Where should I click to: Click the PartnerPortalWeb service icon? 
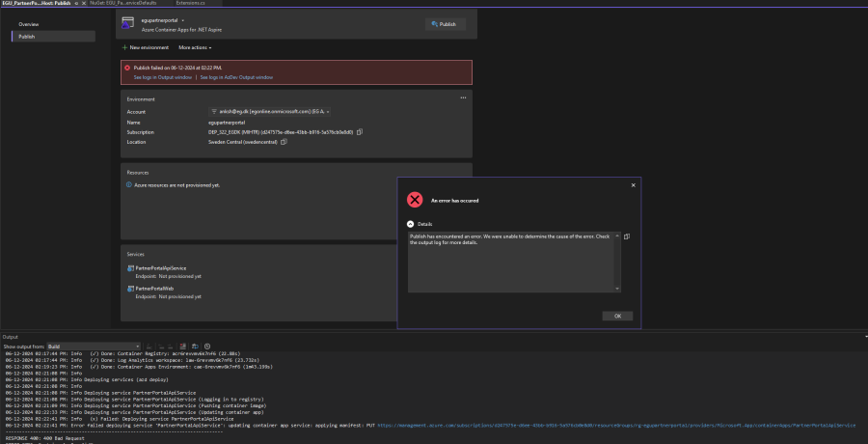pyautogui.click(x=130, y=289)
